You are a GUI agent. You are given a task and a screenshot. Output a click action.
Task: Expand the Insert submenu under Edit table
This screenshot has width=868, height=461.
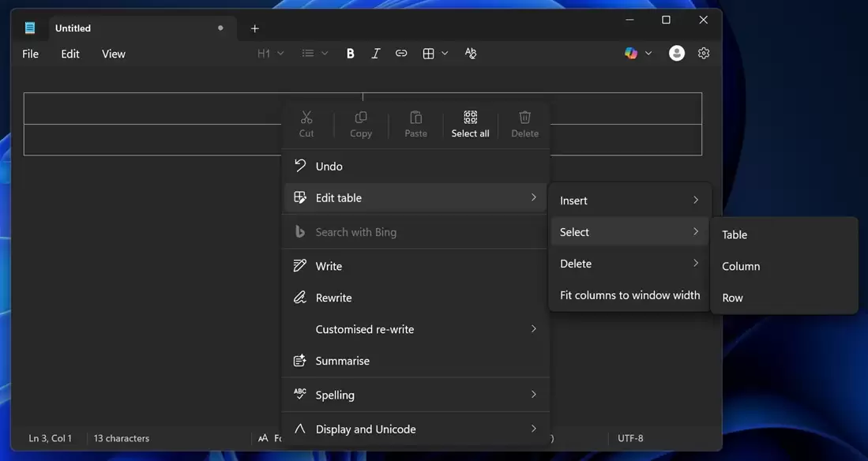tap(629, 200)
